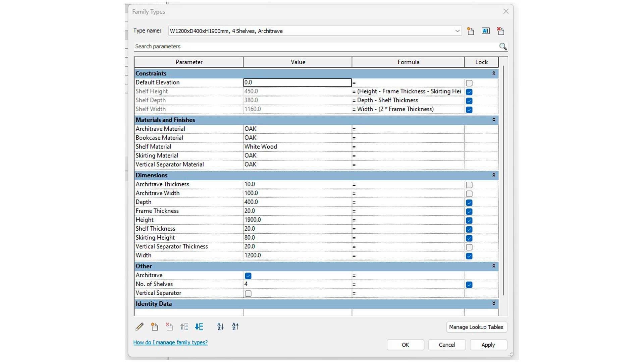Enable the Vertical Separator checkbox
The height and width of the screenshot is (362, 644).
point(248,294)
